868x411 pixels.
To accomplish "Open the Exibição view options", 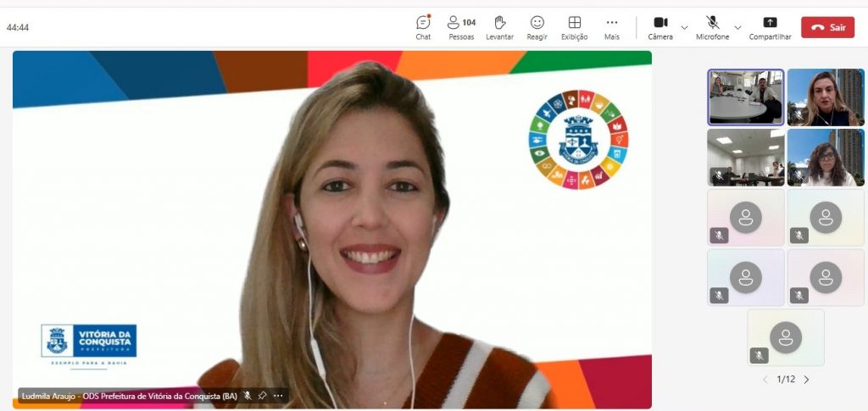I will click(x=574, y=27).
